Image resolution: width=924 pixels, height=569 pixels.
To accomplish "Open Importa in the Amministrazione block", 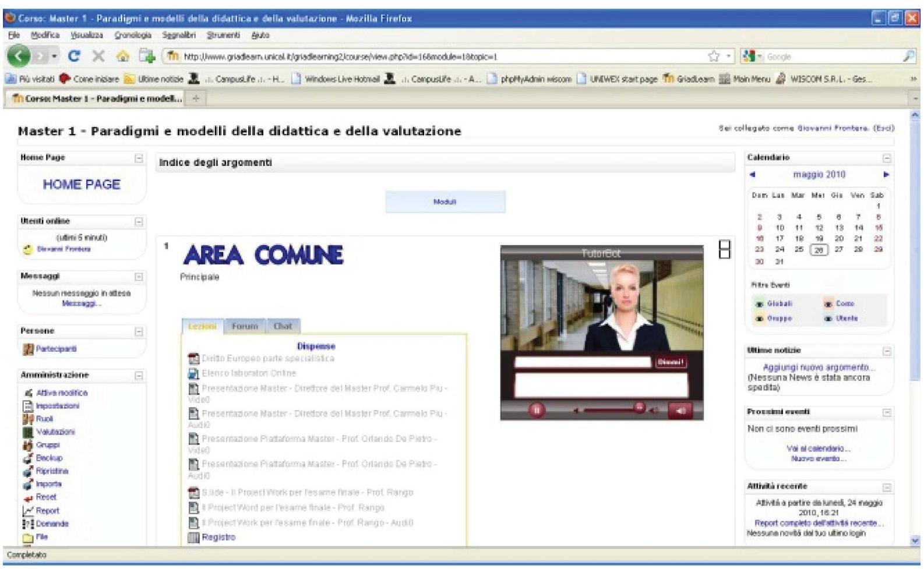I will [x=48, y=484].
